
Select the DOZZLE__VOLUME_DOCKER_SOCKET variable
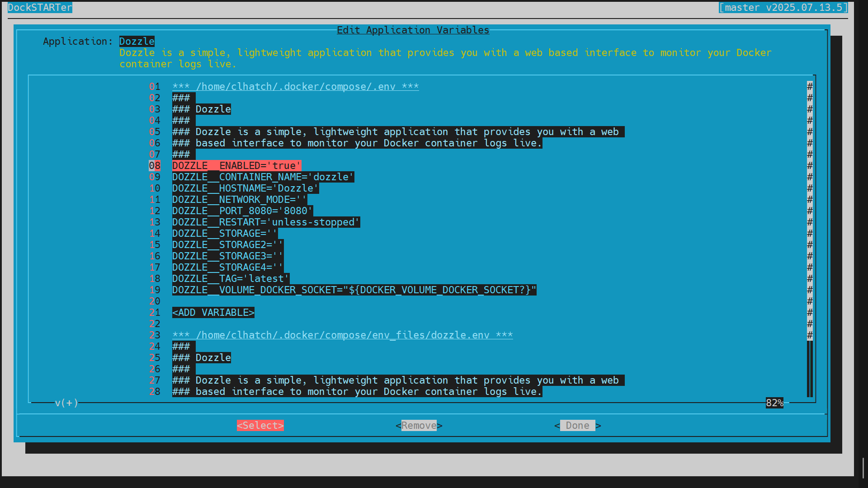pos(354,290)
